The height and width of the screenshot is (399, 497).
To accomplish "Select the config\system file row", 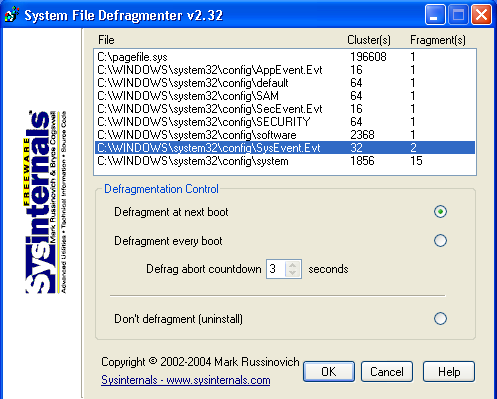I will (x=285, y=161).
